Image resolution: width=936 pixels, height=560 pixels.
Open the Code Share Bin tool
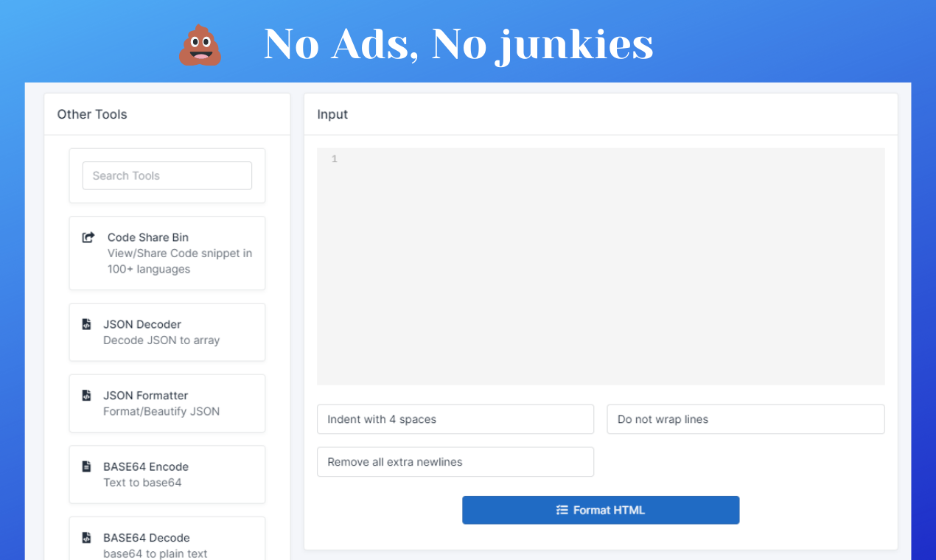click(167, 253)
